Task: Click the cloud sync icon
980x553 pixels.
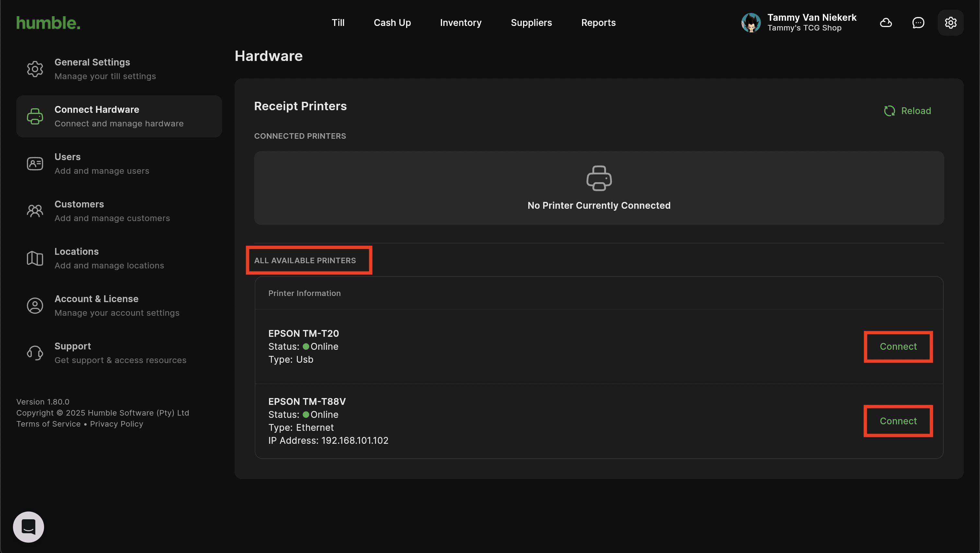Action: click(886, 23)
